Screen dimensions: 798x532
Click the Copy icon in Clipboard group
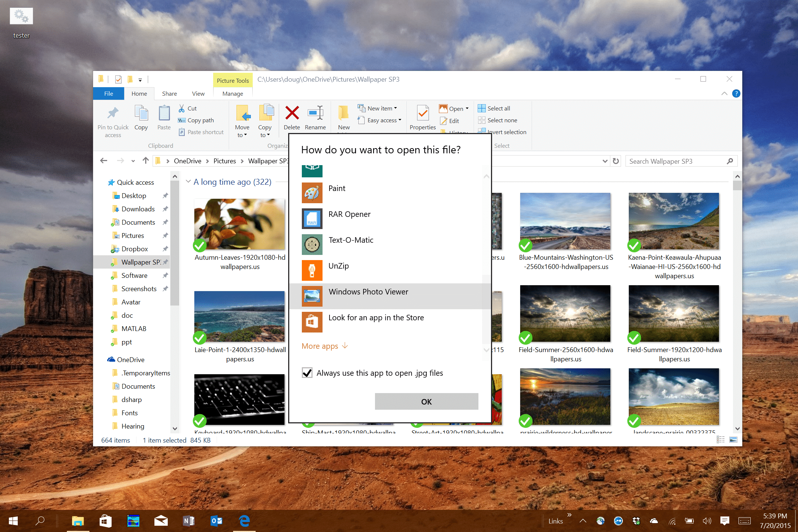(141, 113)
